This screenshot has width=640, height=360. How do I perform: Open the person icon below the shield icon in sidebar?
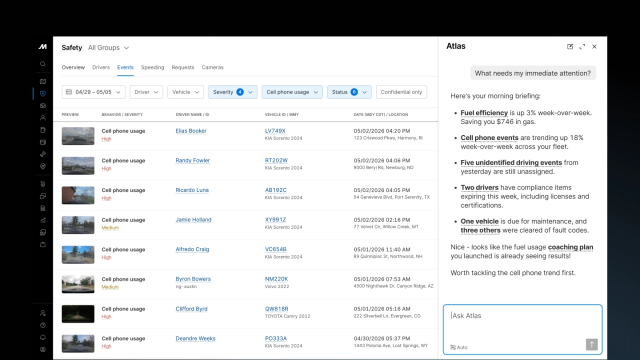(x=43, y=118)
